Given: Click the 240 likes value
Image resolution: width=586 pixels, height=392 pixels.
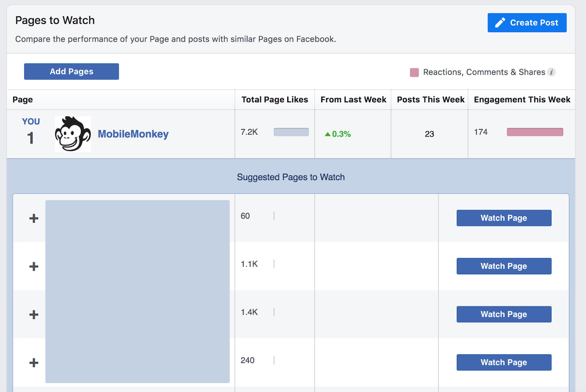Looking at the screenshot, I should coord(248,360).
